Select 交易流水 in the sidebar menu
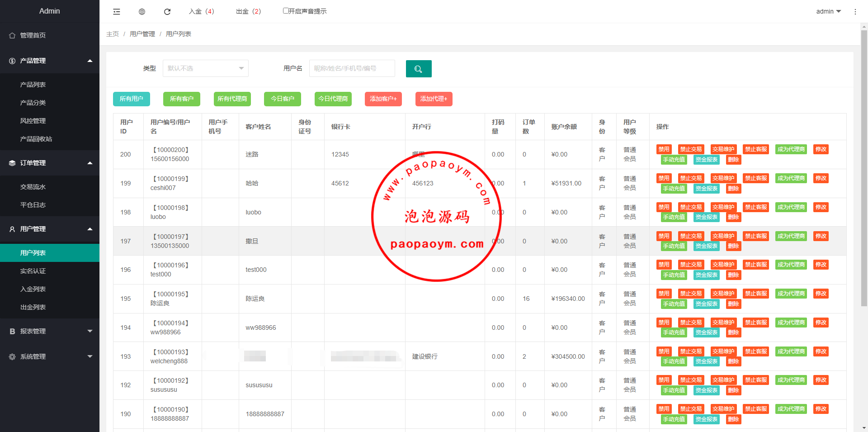Screen dimensions: 868x432 tap(33, 187)
